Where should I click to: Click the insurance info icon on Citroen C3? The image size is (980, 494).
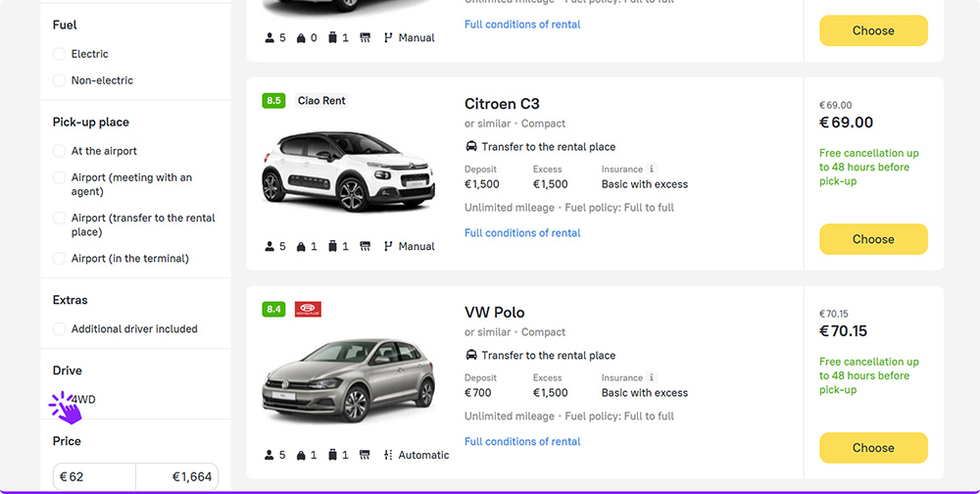[x=652, y=169]
